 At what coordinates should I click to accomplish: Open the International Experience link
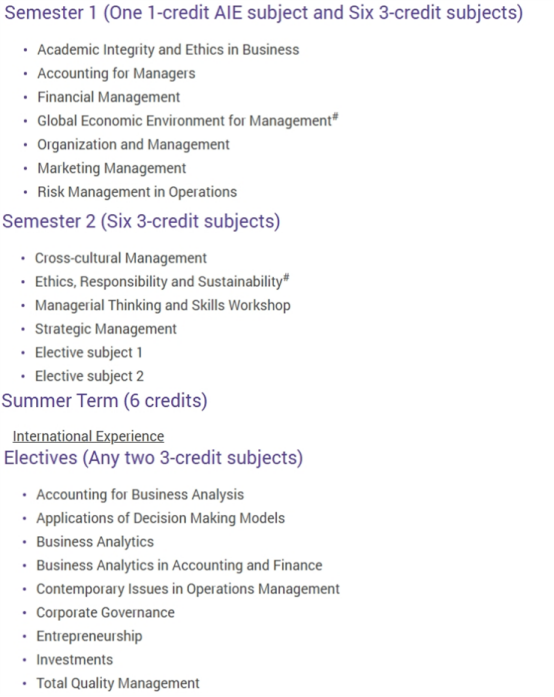click(x=88, y=436)
